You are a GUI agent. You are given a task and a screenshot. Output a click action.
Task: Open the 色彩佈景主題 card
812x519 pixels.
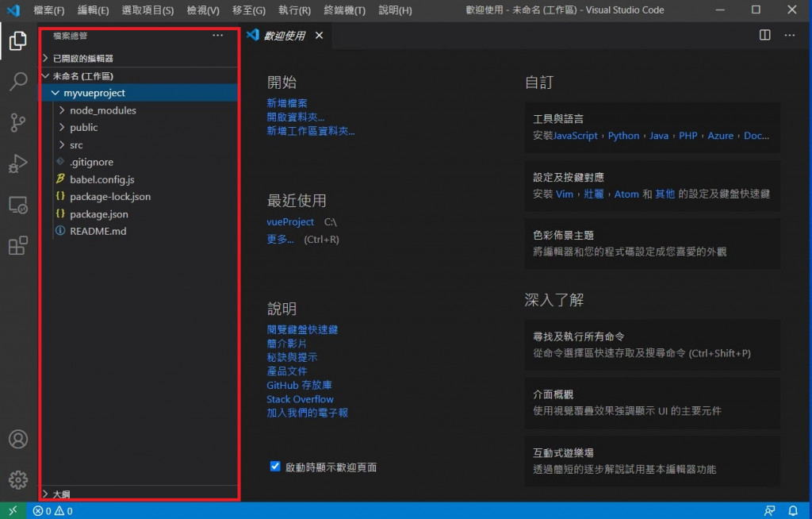pyautogui.click(x=653, y=244)
